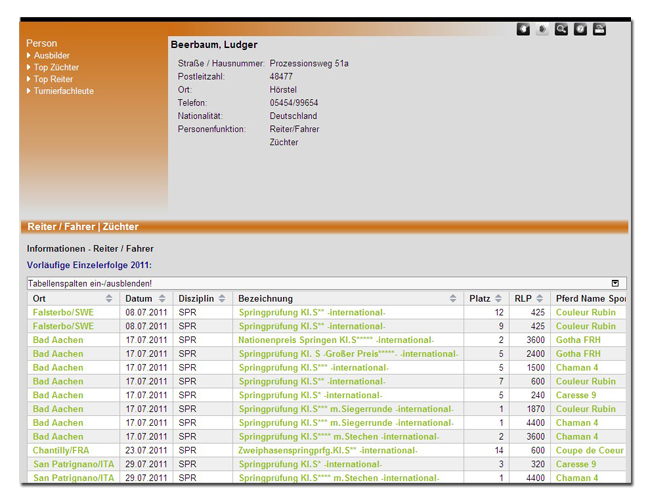Screen dimensions: 650x504
Task: Click the back arrow navigation icon
Action: click(x=523, y=30)
